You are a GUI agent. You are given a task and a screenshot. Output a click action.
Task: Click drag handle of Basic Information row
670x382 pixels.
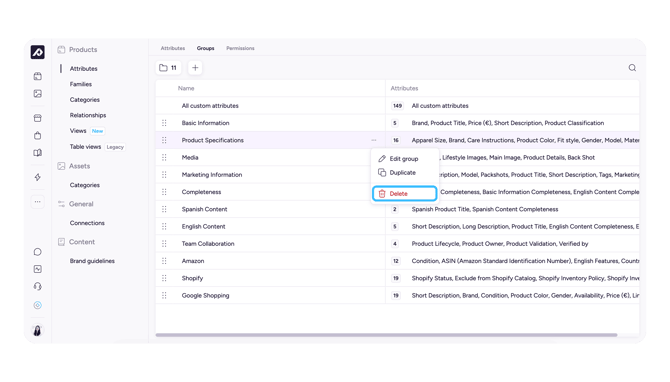[x=164, y=123]
